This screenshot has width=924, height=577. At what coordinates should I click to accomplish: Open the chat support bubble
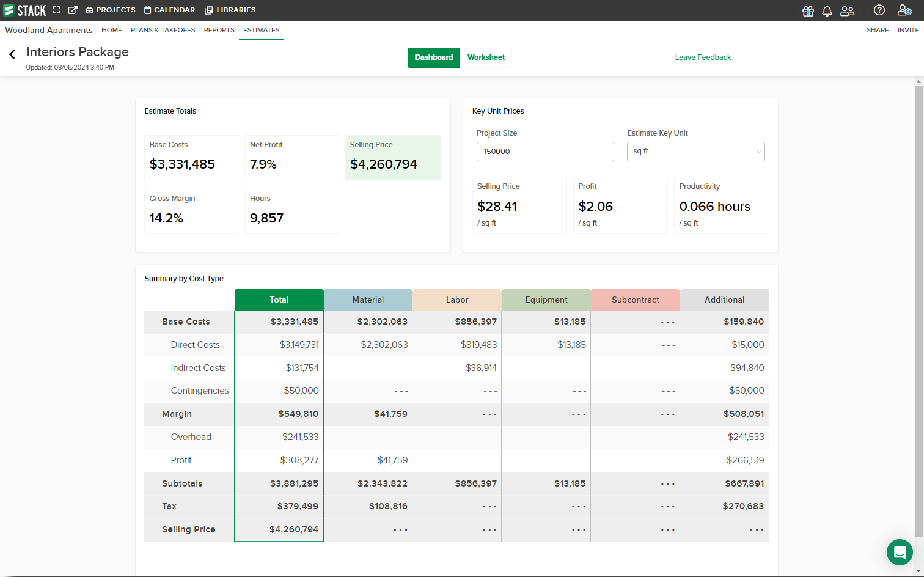pyautogui.click(x=900, y=552)
